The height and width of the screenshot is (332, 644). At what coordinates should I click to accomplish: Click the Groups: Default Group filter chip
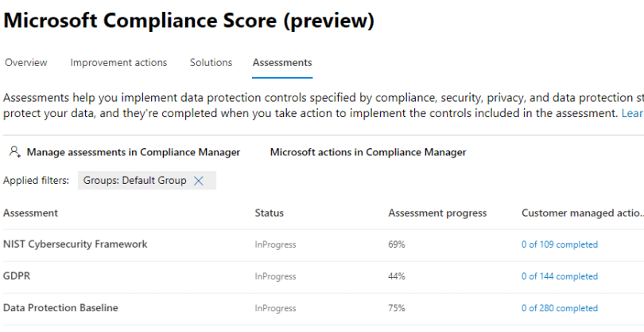point(134,181)
